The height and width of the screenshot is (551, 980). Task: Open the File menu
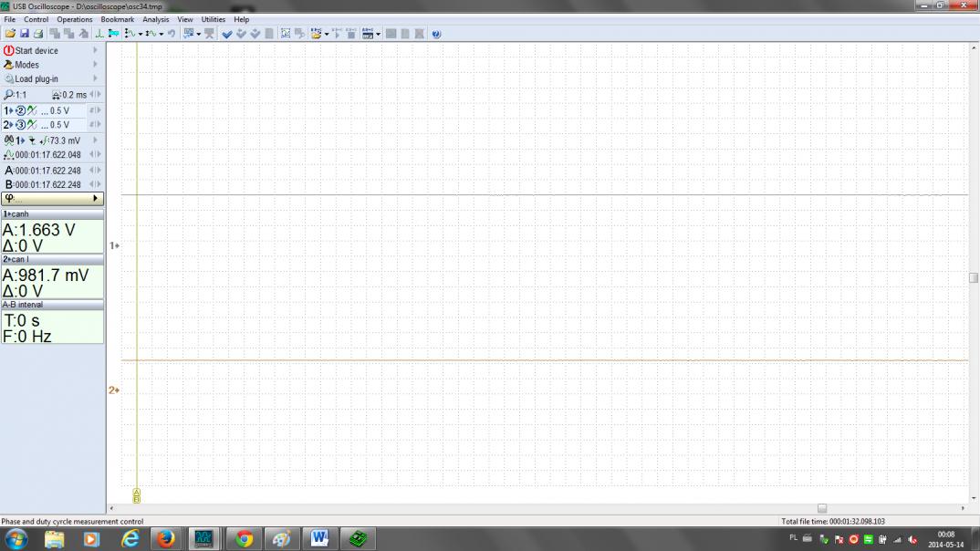point(10,19)
